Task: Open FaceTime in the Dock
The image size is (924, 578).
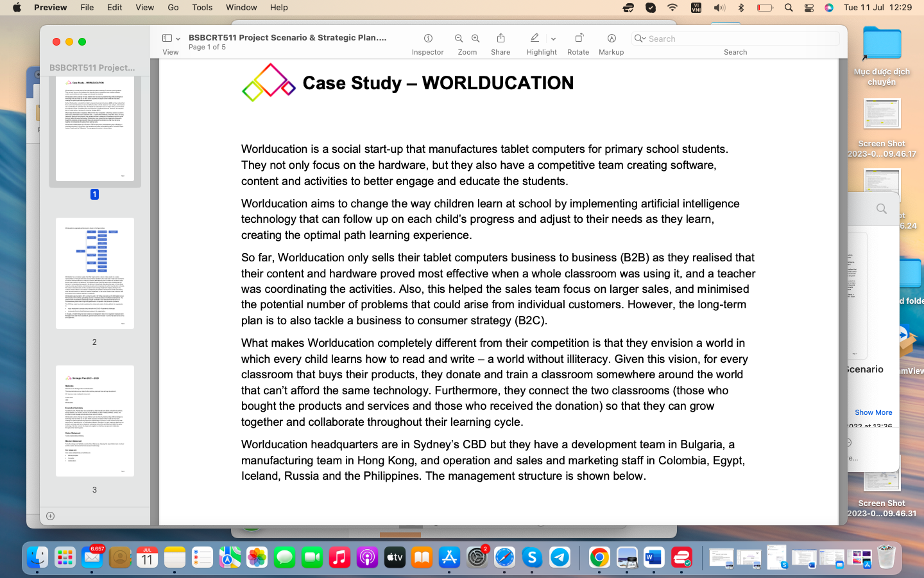Action: (312, 557)
